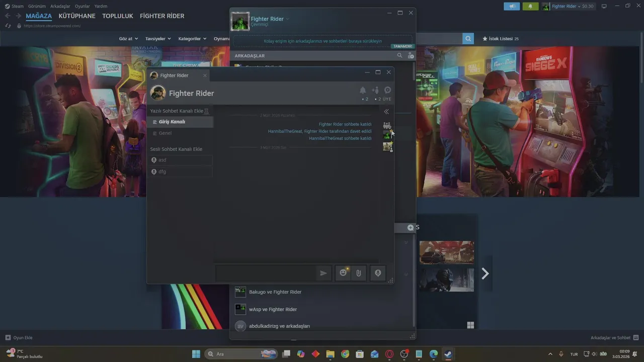Navigate back with the left arrow

pos(7,16)
